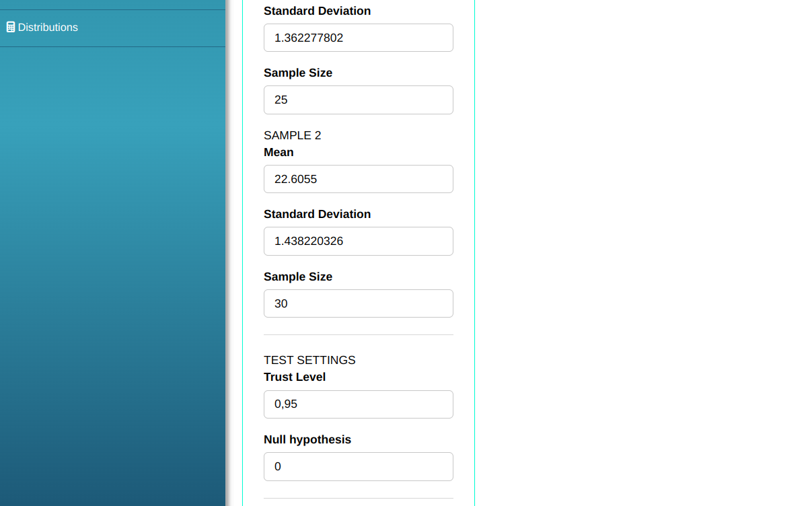Select the Sample Size field containing 30

(358, 303)
